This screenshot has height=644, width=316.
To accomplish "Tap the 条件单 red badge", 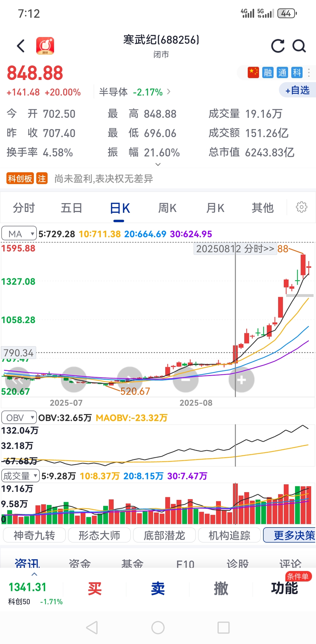I will tap(298, 576).
